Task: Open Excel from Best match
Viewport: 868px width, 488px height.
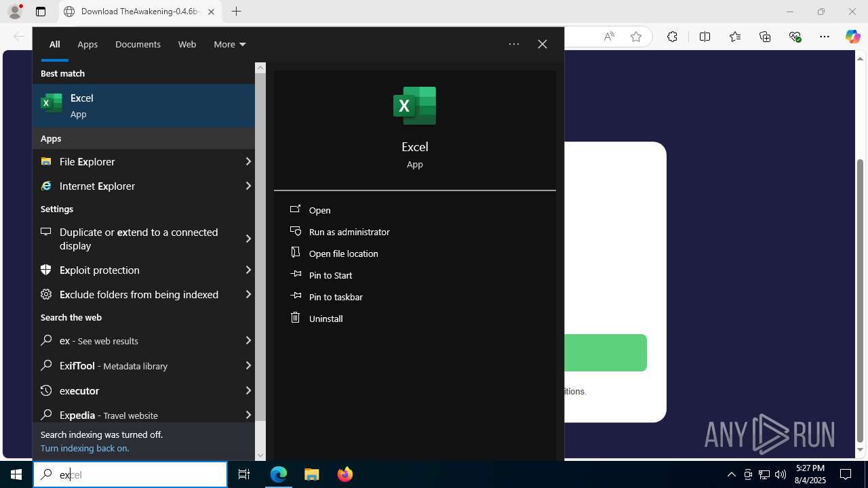Action: click(144, 105)
